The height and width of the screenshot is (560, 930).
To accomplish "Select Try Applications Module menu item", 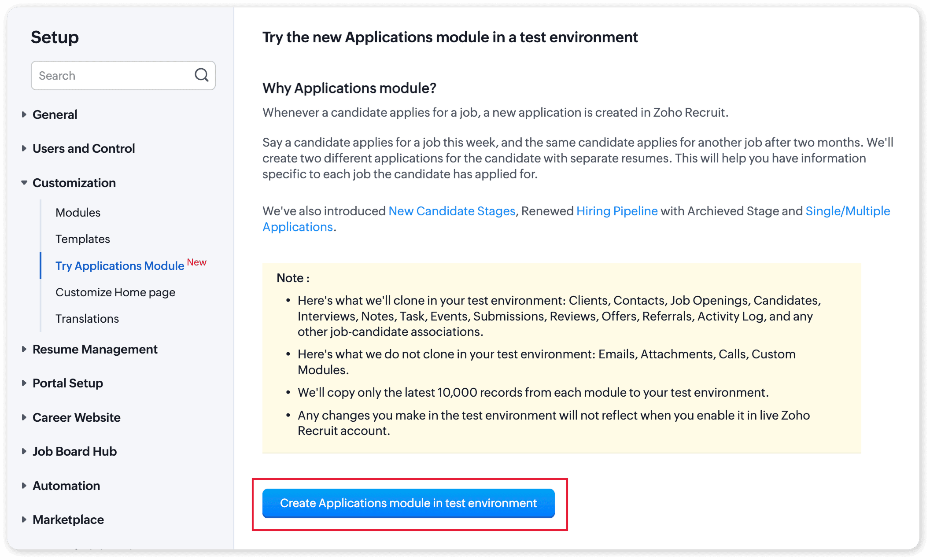I will (120, 266).
